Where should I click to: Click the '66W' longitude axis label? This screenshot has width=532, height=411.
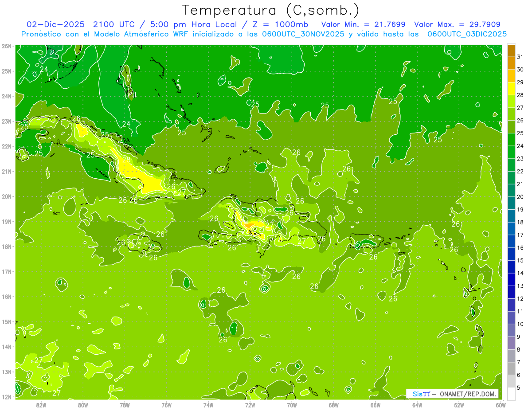click(376, 405)
